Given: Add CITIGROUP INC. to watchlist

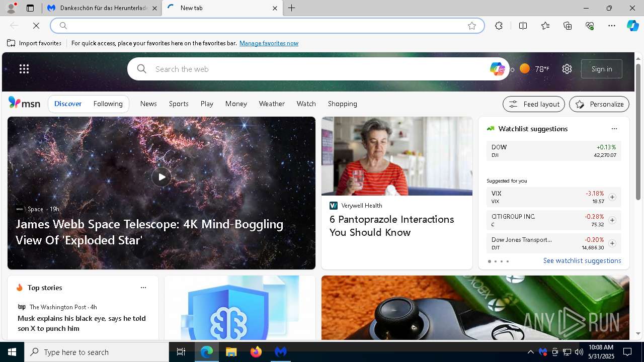Looking at the screenshot, I should 612,220.
